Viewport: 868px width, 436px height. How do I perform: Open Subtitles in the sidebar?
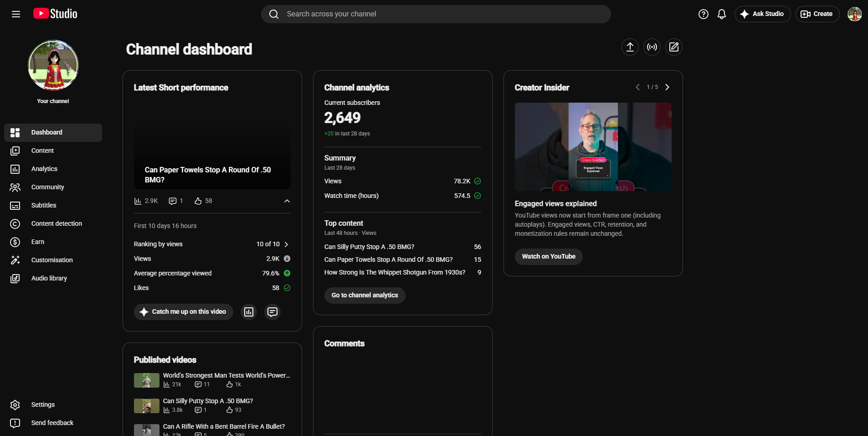(53, 205)
